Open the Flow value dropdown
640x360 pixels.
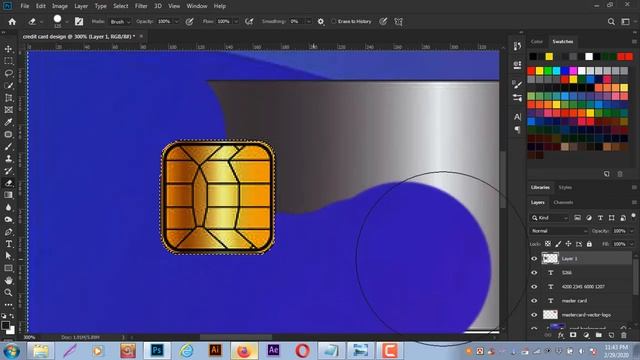(x=236, y=22)
